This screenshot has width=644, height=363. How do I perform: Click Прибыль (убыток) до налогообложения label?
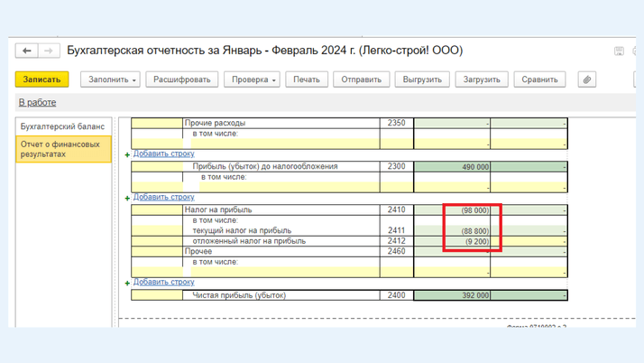coord(265,166)
